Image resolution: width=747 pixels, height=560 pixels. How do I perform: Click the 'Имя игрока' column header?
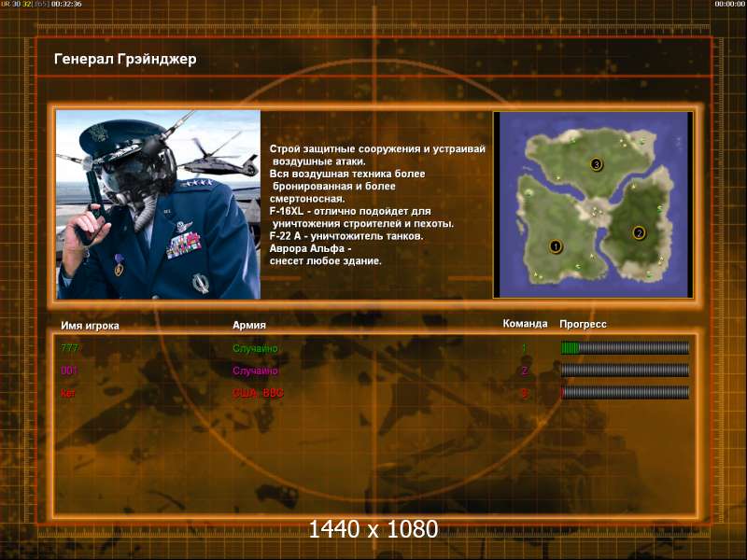pos(90,326)
